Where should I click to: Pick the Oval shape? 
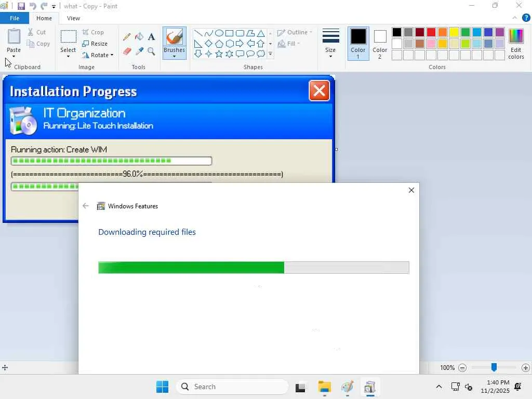click(219, 33)
